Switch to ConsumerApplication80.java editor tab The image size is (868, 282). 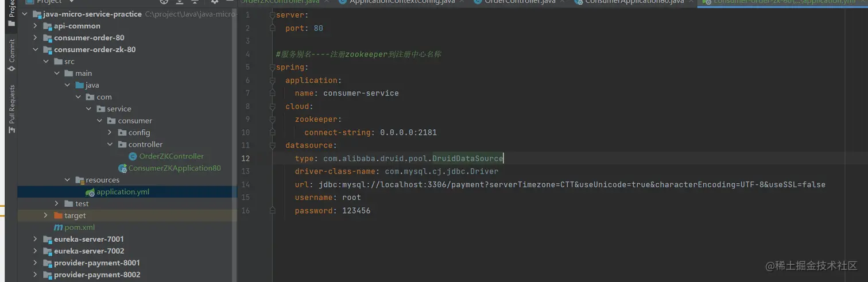[x=633, y=2]
